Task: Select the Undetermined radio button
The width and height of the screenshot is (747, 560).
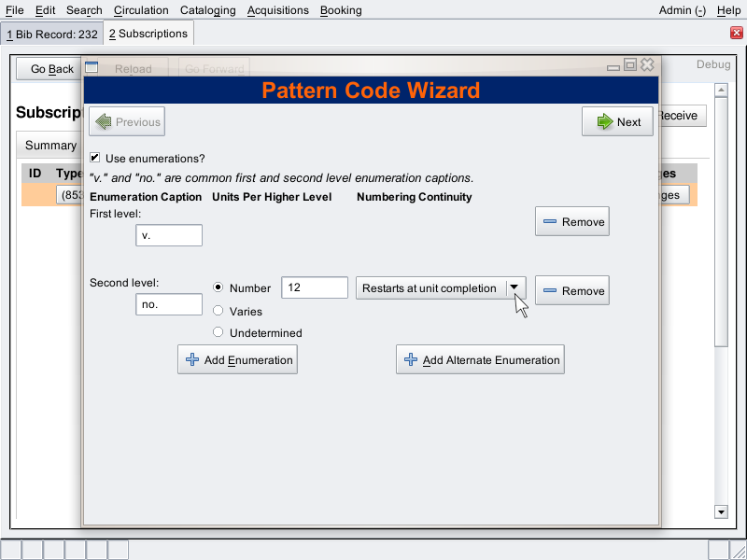Action: [218, 332]
